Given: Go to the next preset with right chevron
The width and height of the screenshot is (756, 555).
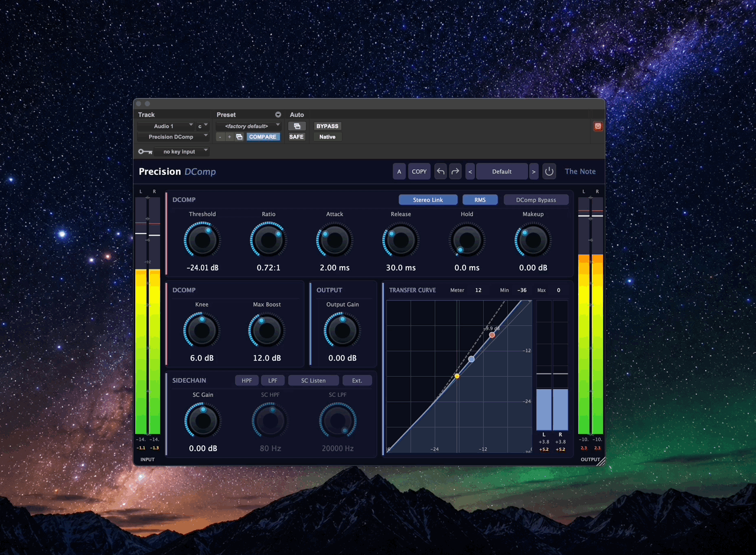Looking at the screenshot, I should click(534, 171).
